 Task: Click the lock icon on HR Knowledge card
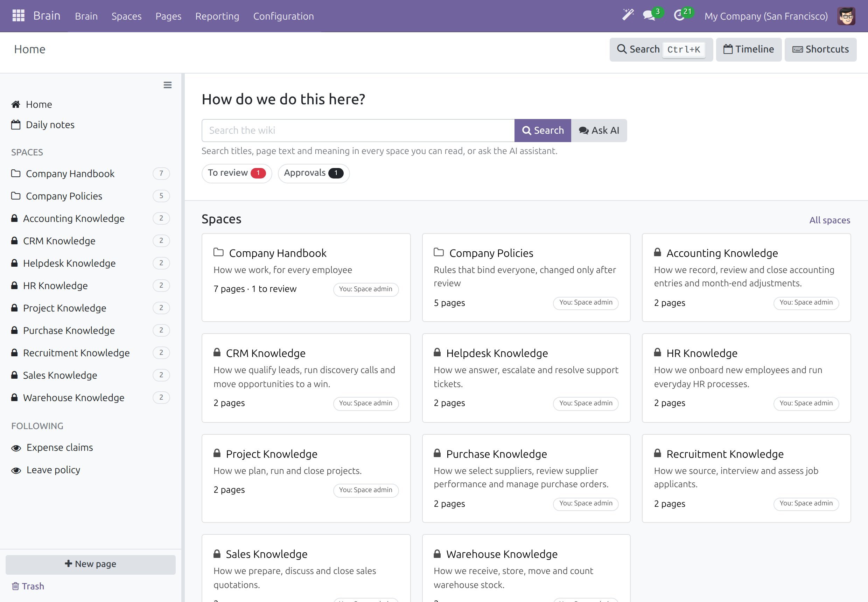658,353
